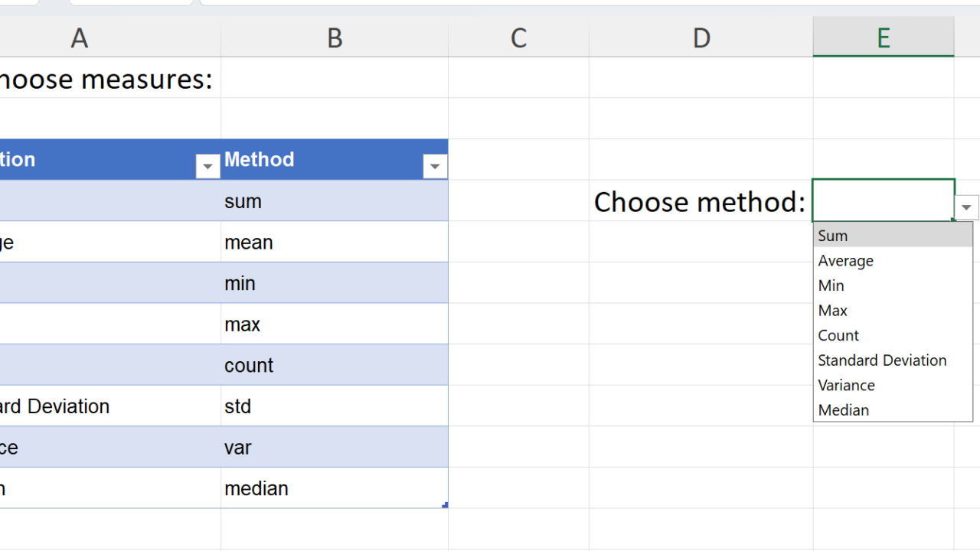Click the "Choose method:" label cell
This screenshot has height=551, width=980.
[700, 202]
